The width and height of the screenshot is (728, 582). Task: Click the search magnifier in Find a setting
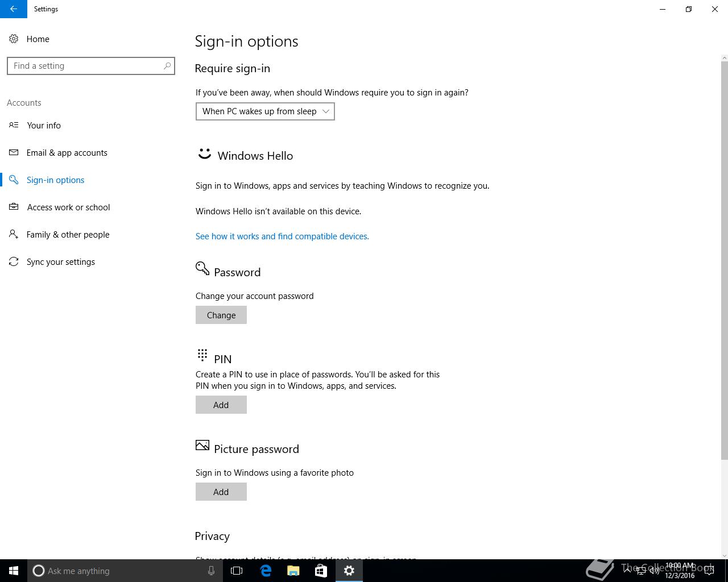(167, 66)
